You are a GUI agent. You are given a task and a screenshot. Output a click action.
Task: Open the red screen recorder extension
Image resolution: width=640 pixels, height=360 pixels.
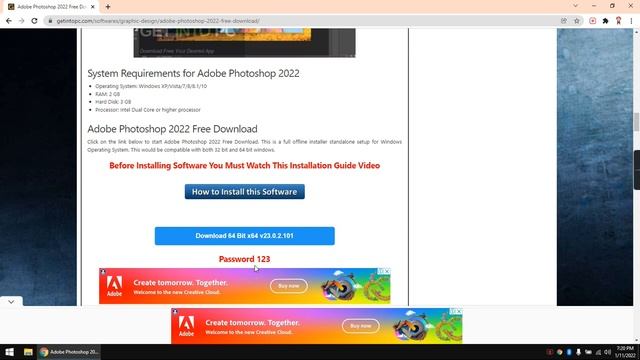tap(593, 21)
